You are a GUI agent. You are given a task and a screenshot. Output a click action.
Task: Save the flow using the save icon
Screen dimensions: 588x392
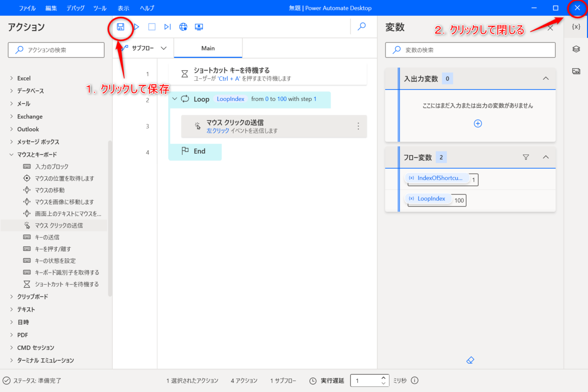point(120,27)
